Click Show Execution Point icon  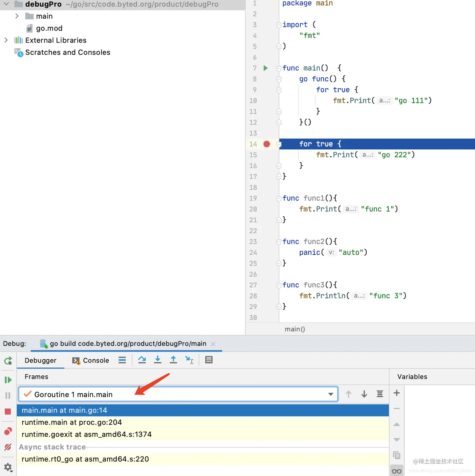click(122, 360)
